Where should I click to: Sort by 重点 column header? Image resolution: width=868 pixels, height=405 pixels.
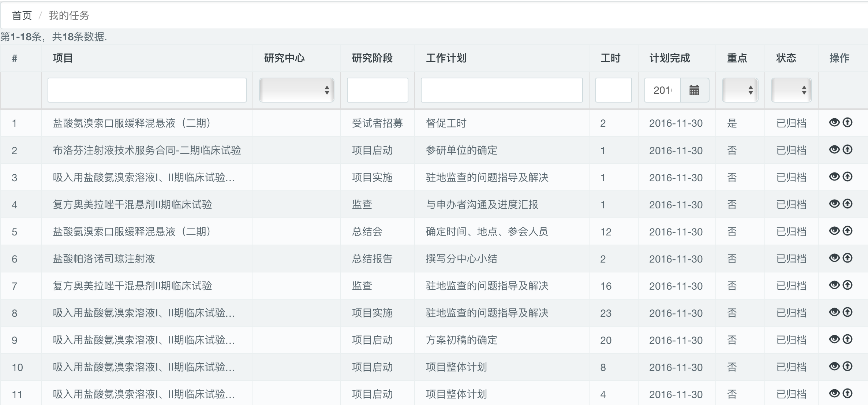click(737, 58)
